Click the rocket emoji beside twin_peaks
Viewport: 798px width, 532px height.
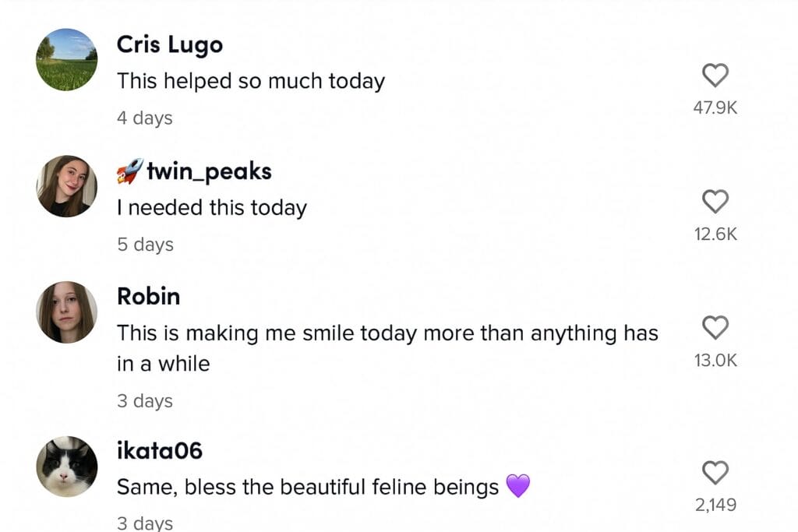click(x=130, y=171)
